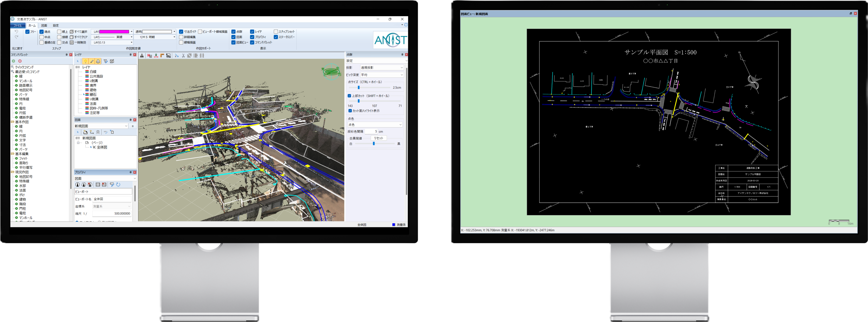Switch to the ホーム ribbon tab
Screen dimensions: 868x322
pos(32,26)
